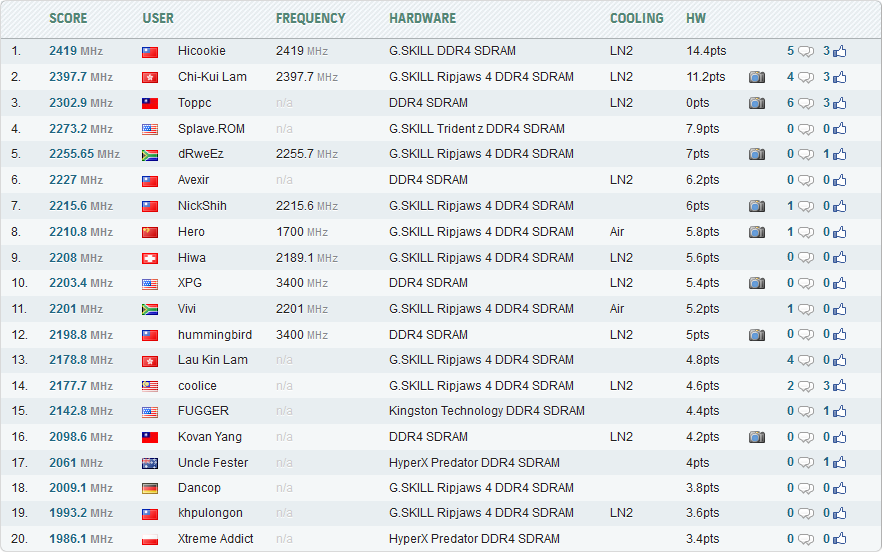This screenshot has height=552, width=882.
Task: Open HyperX Predator hardware in Xtreme Addict's row
Action: (x=474, y=539)
